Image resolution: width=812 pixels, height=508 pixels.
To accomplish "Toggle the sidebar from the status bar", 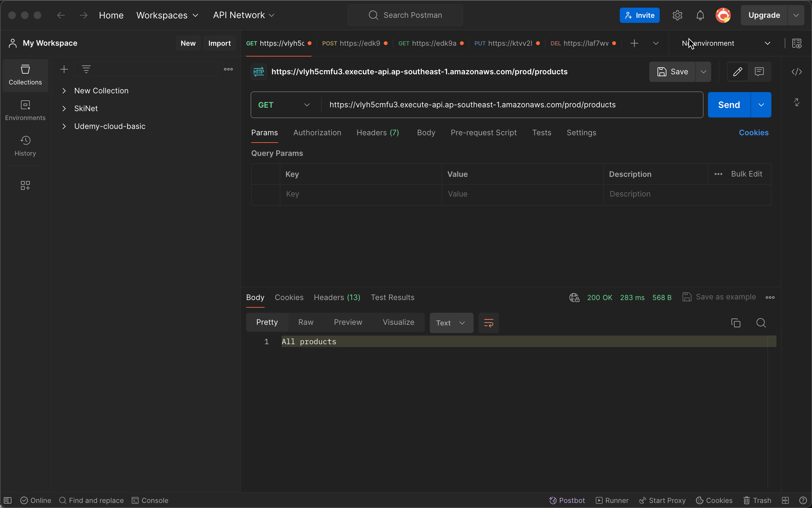I will tap(8, 500).
